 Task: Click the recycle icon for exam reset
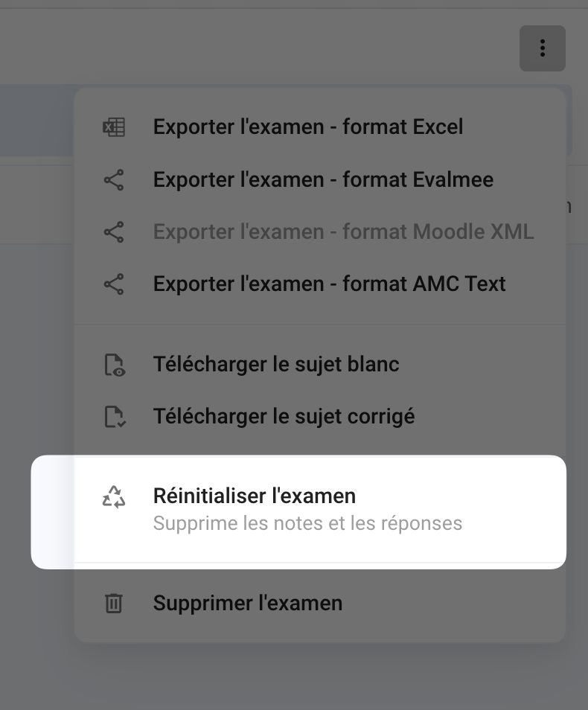click(x=113, y=496)
